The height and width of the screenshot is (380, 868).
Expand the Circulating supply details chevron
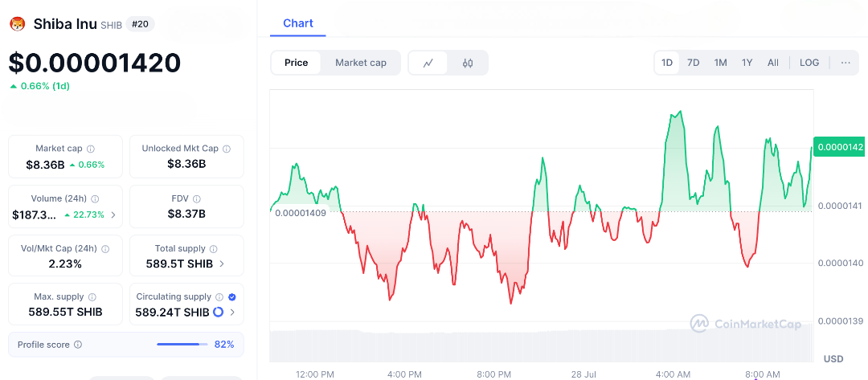pos(232,312)
